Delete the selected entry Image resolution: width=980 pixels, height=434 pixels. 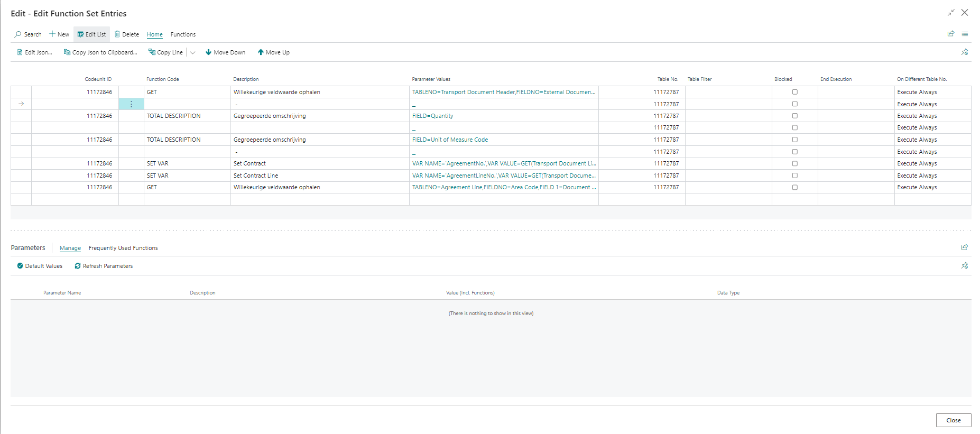coord(127,34)
